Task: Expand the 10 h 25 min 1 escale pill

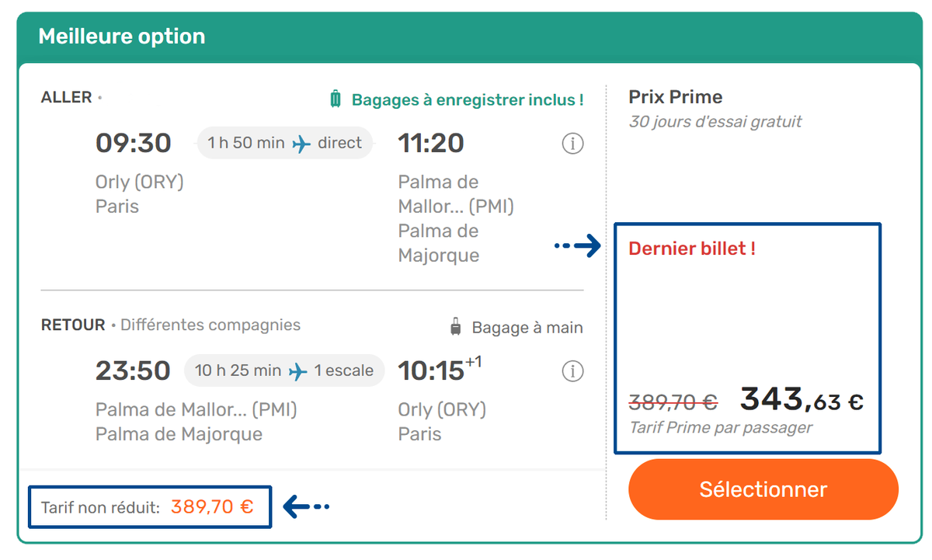Action: (x=284, y=370)
